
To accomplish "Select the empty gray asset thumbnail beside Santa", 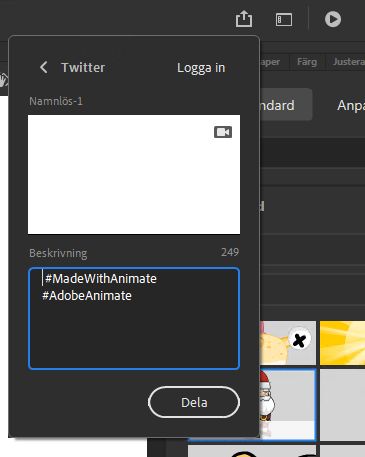I will coord(342,404).
